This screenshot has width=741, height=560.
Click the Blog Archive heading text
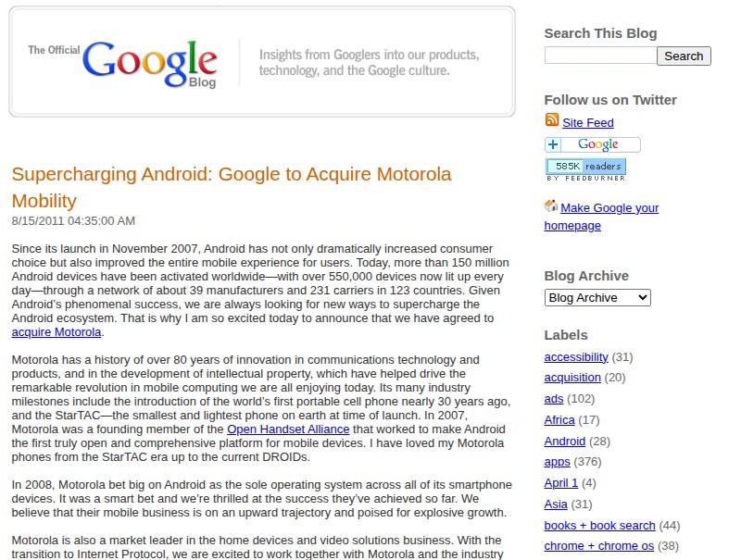coord(586,276)
